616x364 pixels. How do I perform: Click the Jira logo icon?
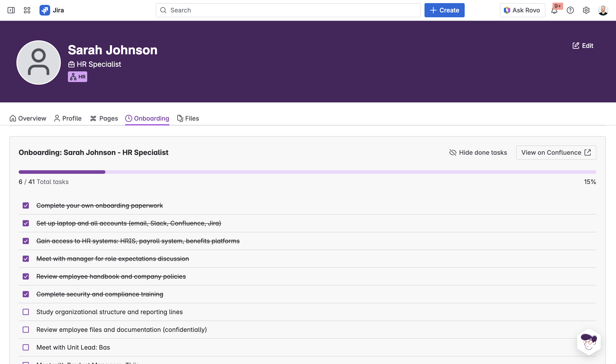45,10
